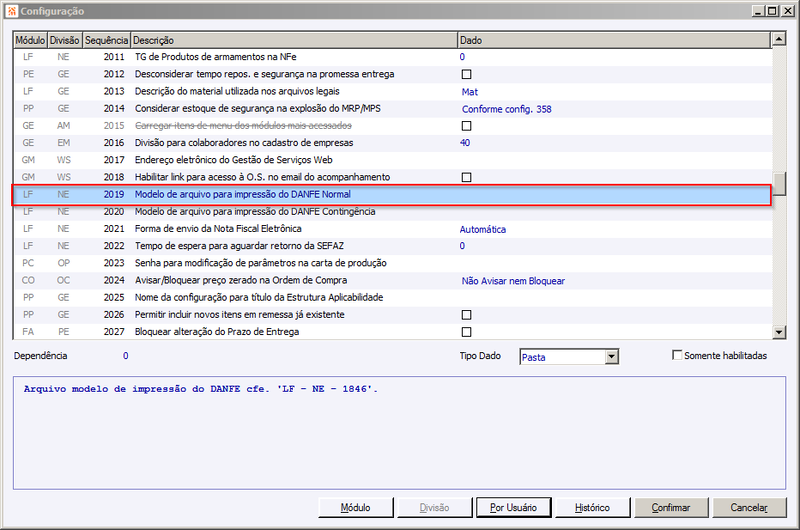Click the Dado value 0 in row 2011
The image size is (800, 530).
coord(462,57)
